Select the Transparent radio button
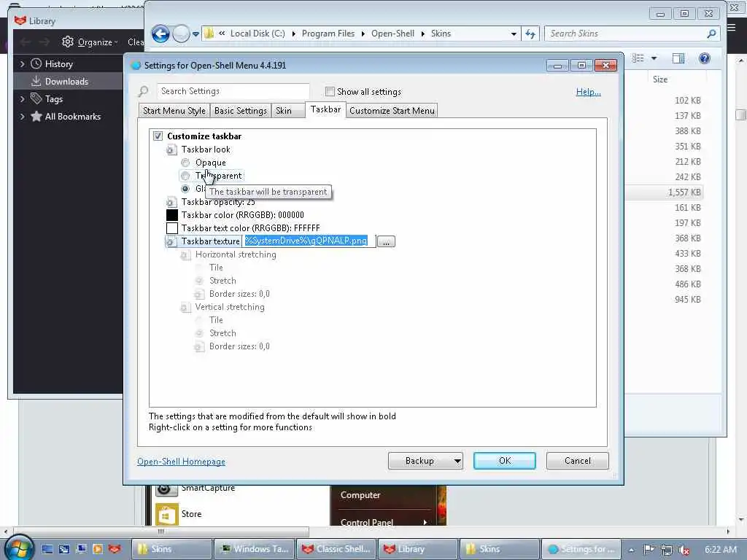 [185, 176]
